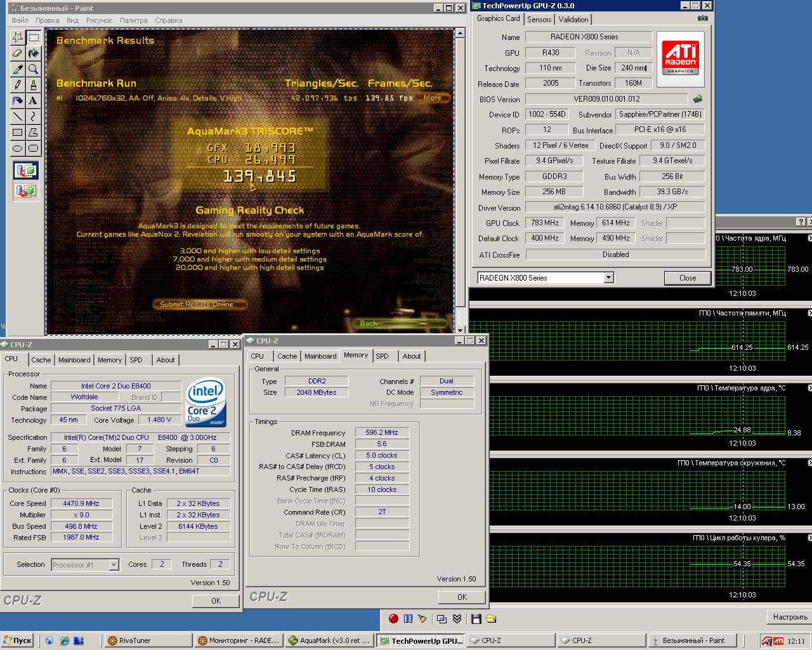Switch to the Sensors tab in GPU-Z
This screenshot has width=812, height=650.
[x=539, y=20]
